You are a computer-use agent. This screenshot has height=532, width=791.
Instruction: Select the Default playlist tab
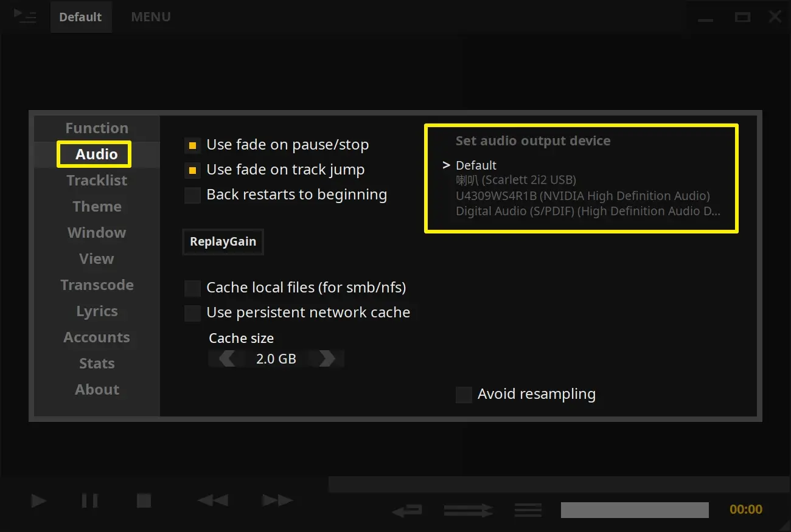80,17
